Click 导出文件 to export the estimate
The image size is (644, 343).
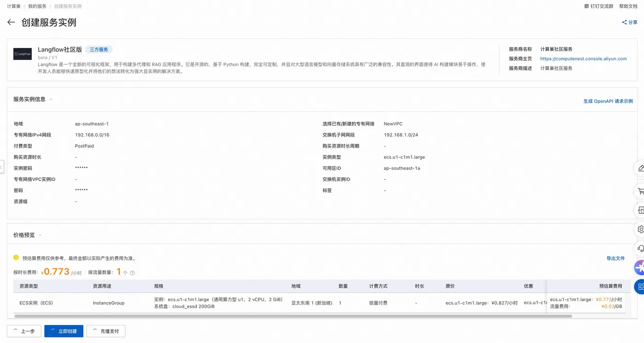tap(616, 258)
